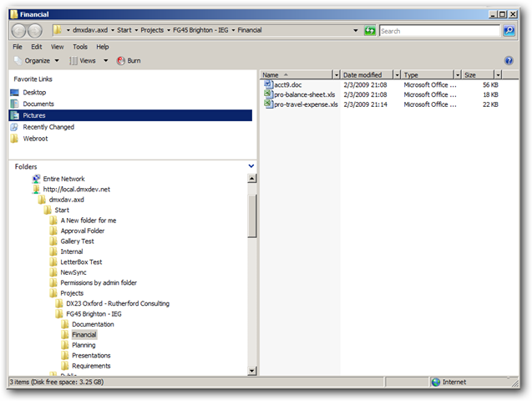Screen dimensions: 532x401
Task: Open the Views dropdown arrow
Action: tap(105, 61)
